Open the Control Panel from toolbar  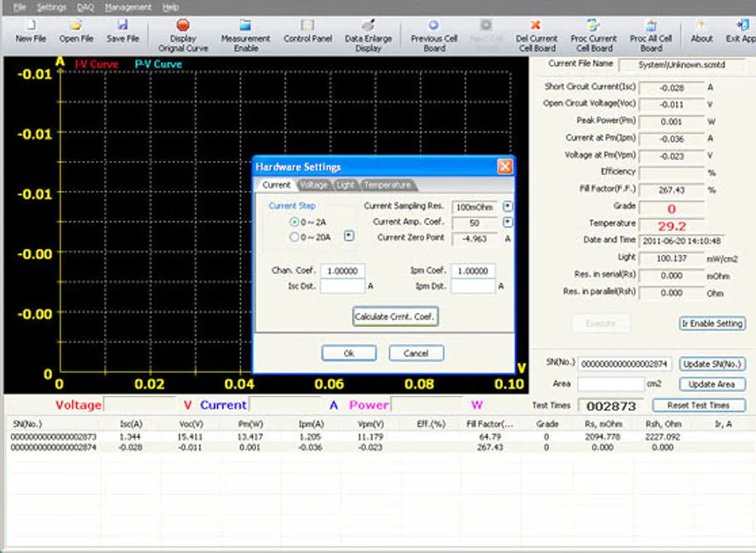tap(307, 27)
